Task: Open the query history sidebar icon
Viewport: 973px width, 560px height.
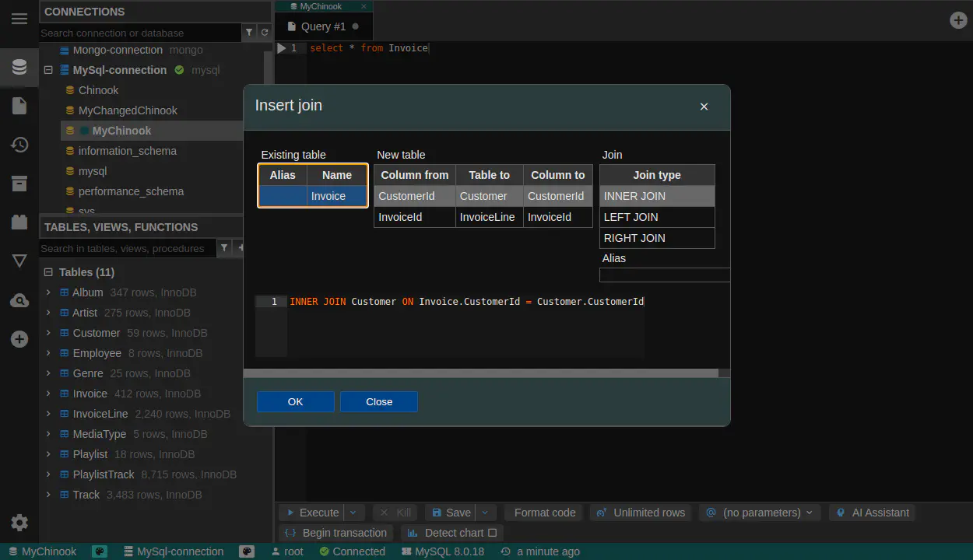Action: pos(19,145)
